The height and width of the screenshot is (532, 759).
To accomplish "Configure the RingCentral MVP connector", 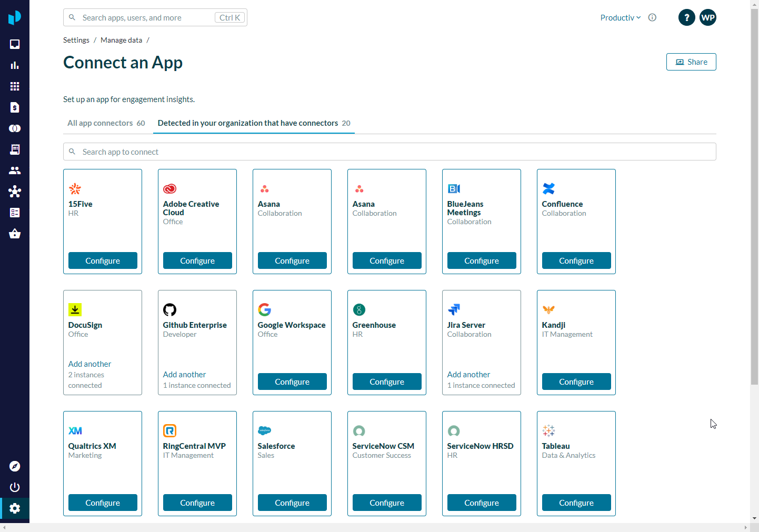I will [x=197, y=503].
